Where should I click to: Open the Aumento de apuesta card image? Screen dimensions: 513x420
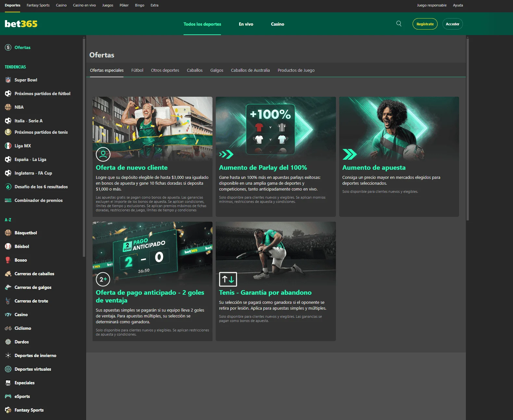(399, 129)
